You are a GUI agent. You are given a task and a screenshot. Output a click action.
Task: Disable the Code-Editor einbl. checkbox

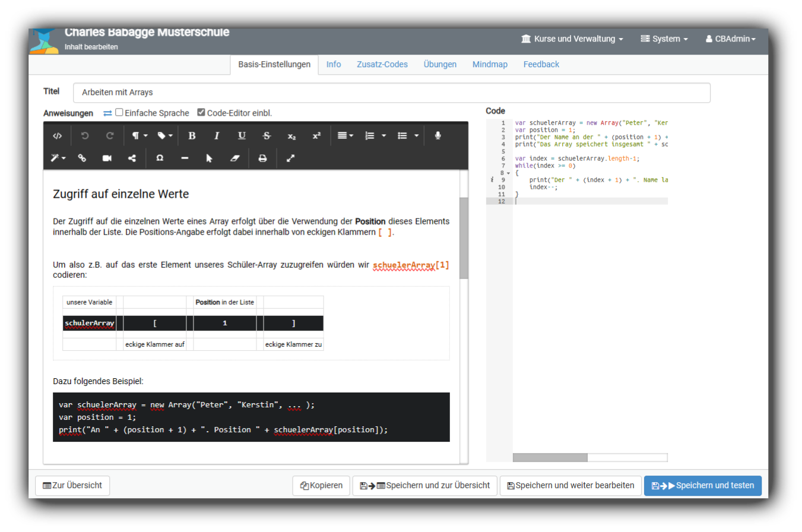click(x=201, y=112)
